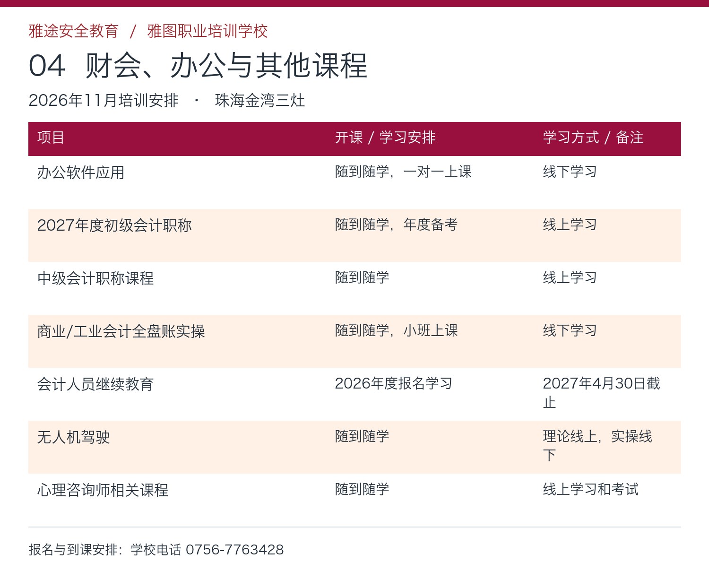Click the 线上学习和考试 note

[x=590, y=489]
